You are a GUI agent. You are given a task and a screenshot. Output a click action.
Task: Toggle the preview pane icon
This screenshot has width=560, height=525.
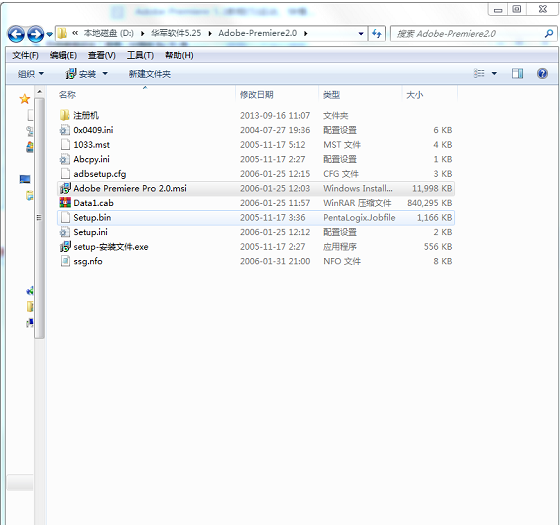pyautogui.click(x=518, y=74)
